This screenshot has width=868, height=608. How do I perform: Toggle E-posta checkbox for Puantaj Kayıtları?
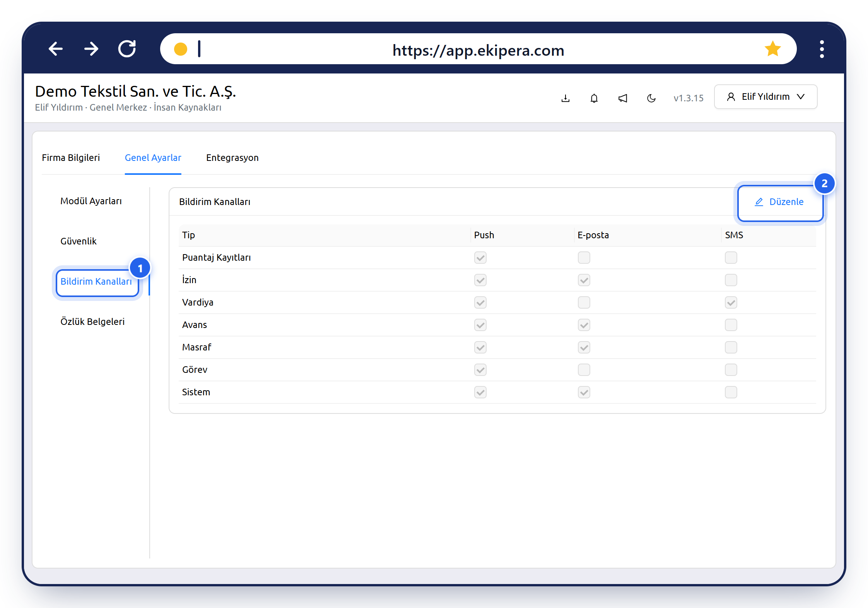pos(584,258)
